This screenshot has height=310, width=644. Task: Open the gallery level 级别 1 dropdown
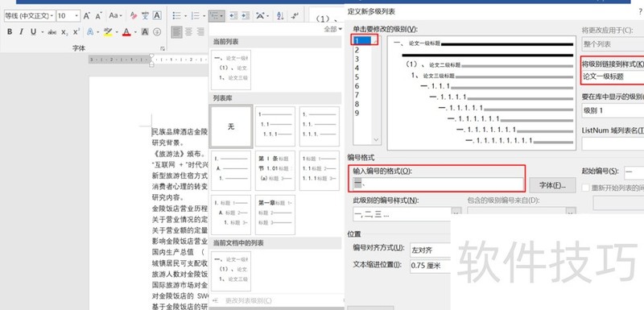613,110
